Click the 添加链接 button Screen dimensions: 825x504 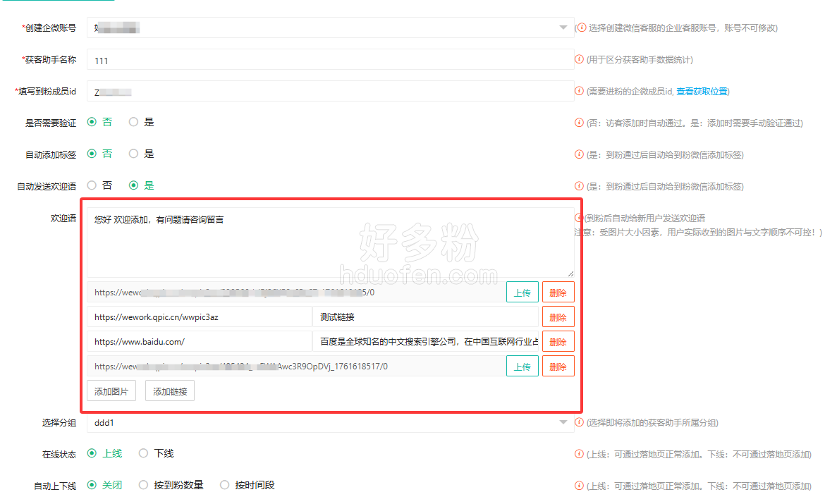(x=170, y=391)
